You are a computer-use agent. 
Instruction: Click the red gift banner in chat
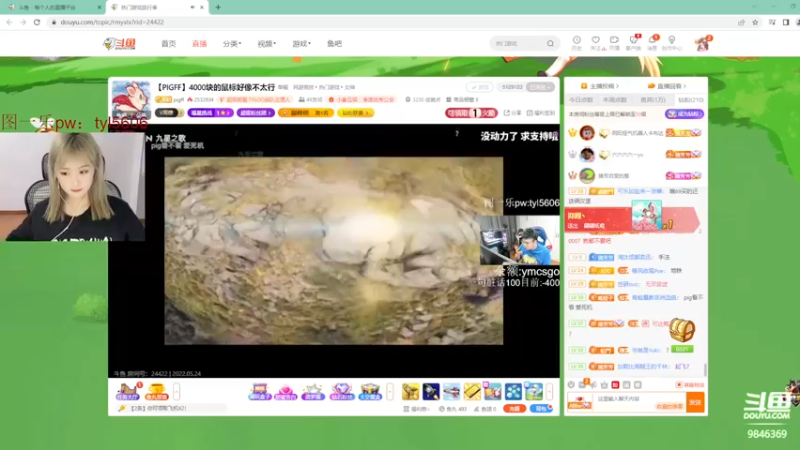[x=633, y=219]
